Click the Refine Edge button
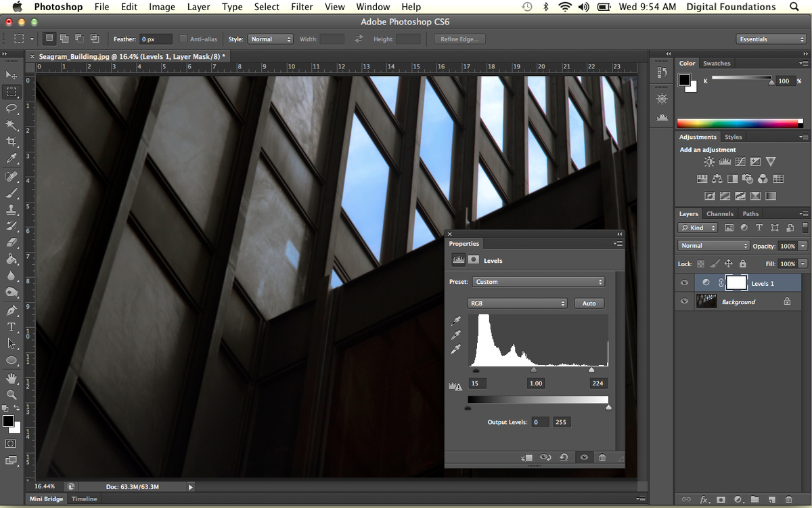Image resolution: width=812 pixels, height=508 pixels. [x=459, y=39]
